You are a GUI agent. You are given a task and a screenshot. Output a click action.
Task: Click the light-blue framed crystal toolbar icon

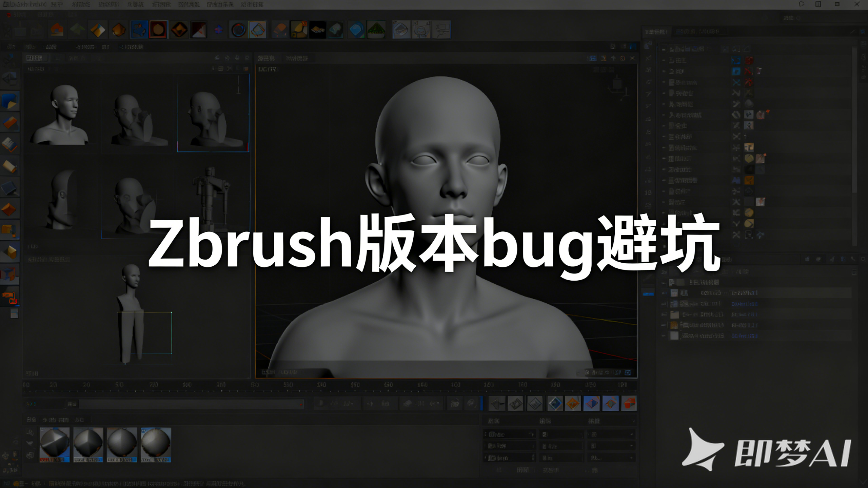(257, 30)
